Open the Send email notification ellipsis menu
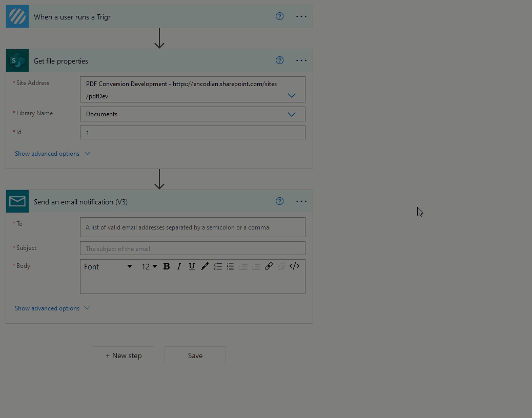 (x=301, y=201)
